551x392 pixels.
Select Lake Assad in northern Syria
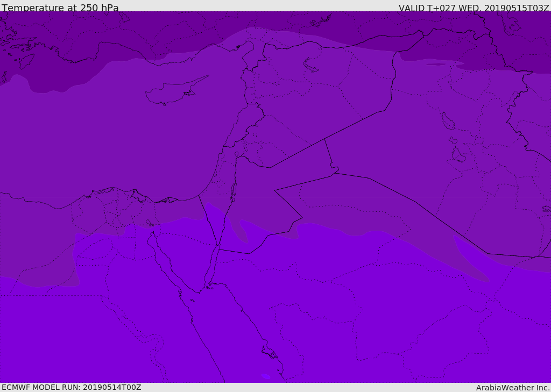tap(311, 66)
